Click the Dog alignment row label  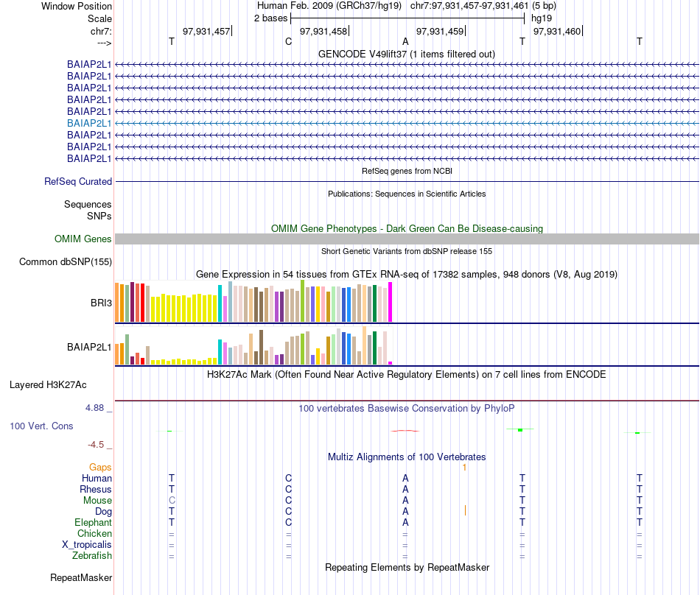tap(103, 512)
